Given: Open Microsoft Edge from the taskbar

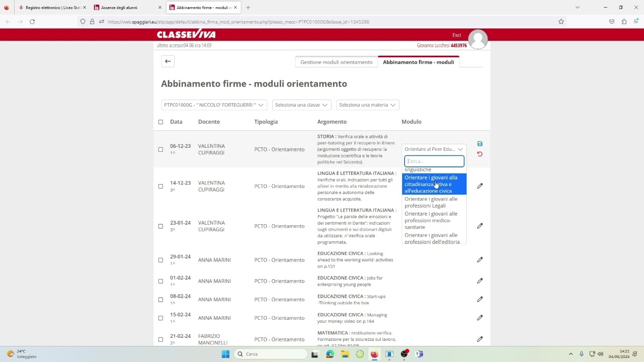Looking at the screenshot, I should [x=330, y=354].
